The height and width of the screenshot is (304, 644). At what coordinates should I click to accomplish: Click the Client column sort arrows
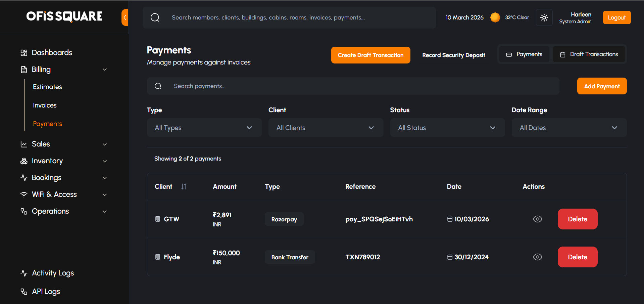(184, 186)
